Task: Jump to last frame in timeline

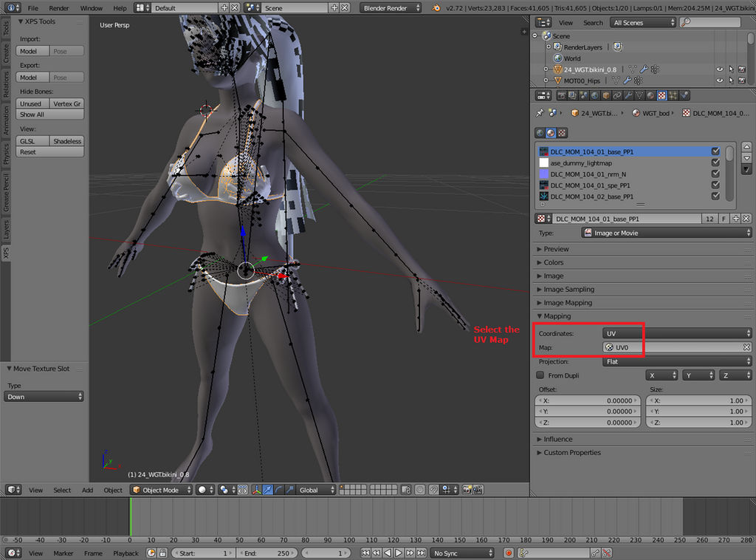Action: (421, 553)
